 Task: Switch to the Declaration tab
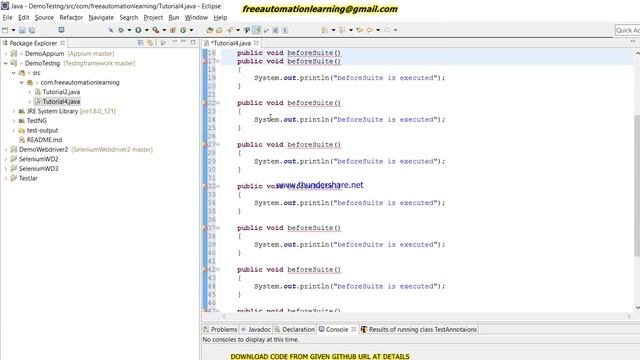click(295, 329)
